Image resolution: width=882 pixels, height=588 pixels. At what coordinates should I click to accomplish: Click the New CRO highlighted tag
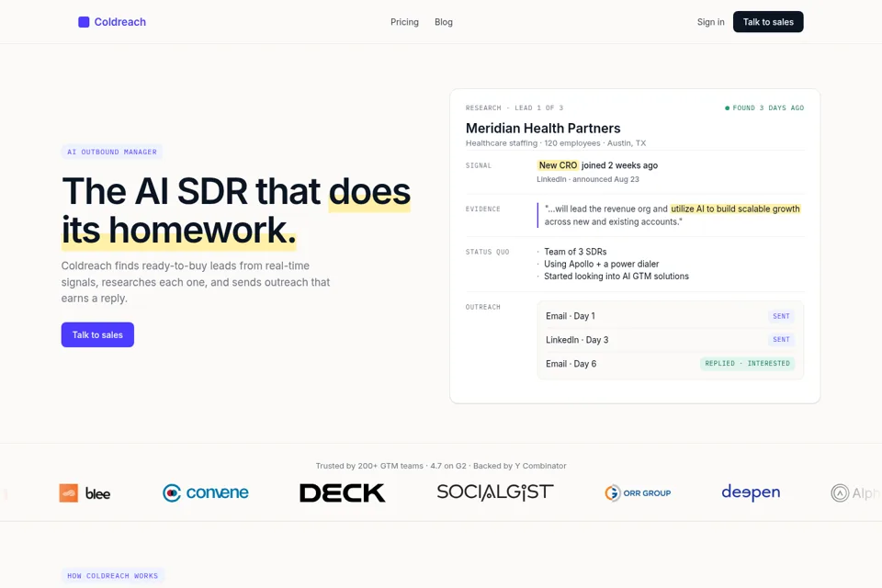coord(558,165)
